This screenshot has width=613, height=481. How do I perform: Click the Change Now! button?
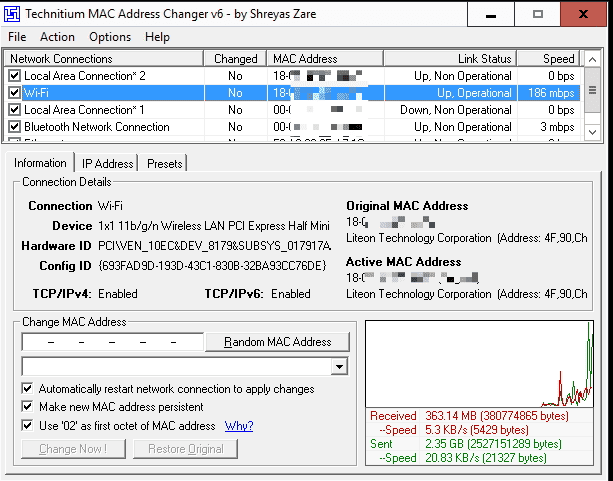pyautogui.click(x=73, y=449)
